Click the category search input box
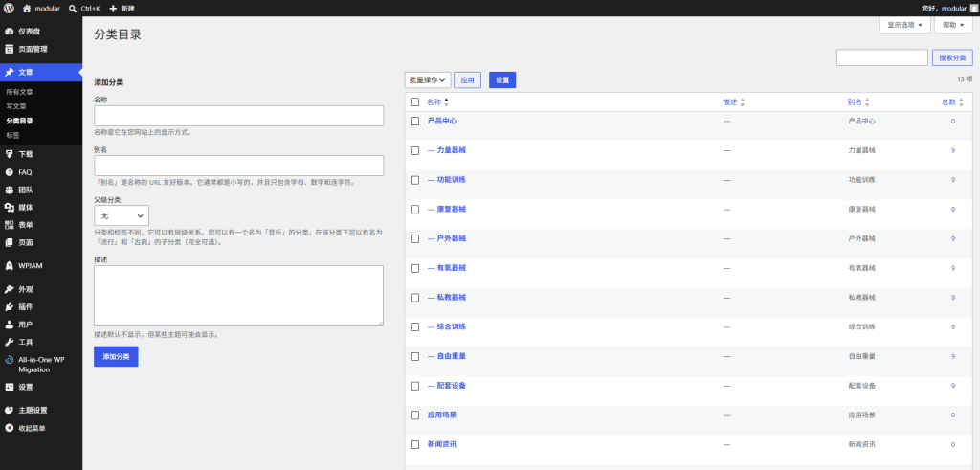This screenshot has width=980, height=470. 881,57
